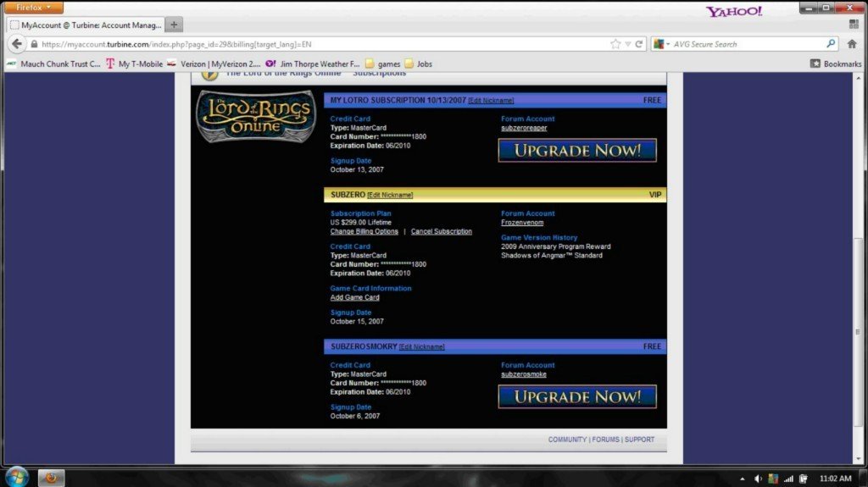Click 'Shadows of Angmar Standard' text

pyautogui.click(x=551, y=255)
